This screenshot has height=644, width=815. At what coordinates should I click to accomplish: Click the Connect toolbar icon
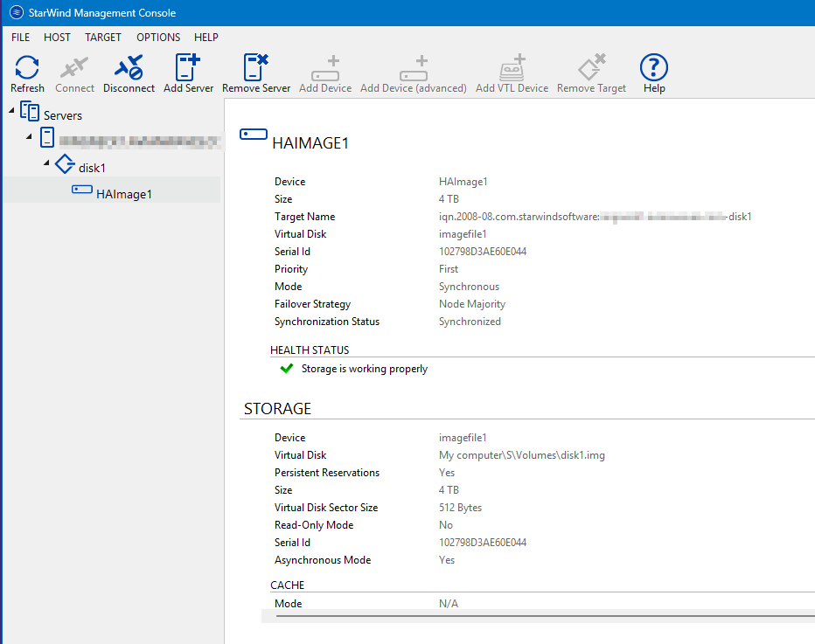point(74,67)
